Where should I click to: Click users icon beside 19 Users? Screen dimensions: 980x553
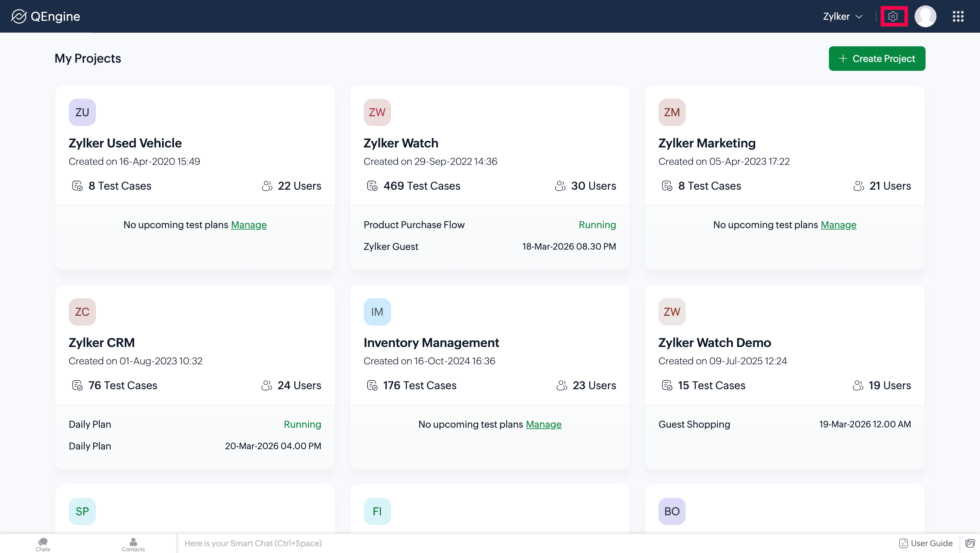[x=858, y=385]
